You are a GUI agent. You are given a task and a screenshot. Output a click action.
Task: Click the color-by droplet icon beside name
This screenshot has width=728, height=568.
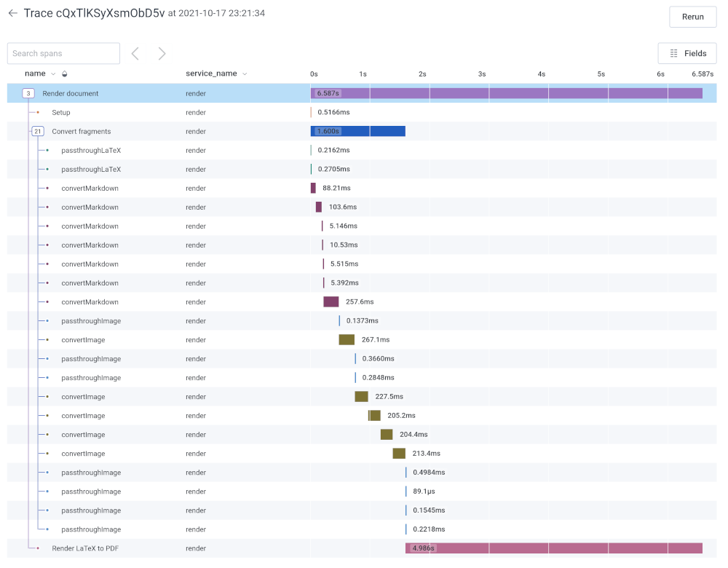click(x=65, y=74)
